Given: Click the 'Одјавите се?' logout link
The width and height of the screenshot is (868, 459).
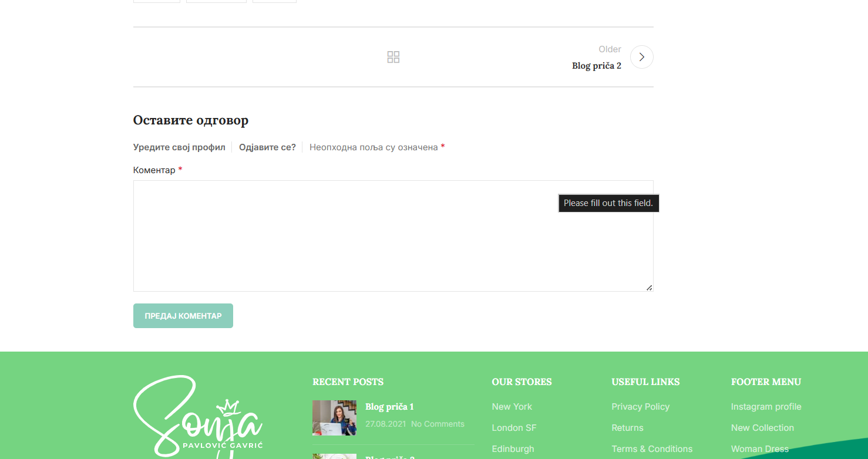Looking at the screenshot, I should tap(267, 147).
